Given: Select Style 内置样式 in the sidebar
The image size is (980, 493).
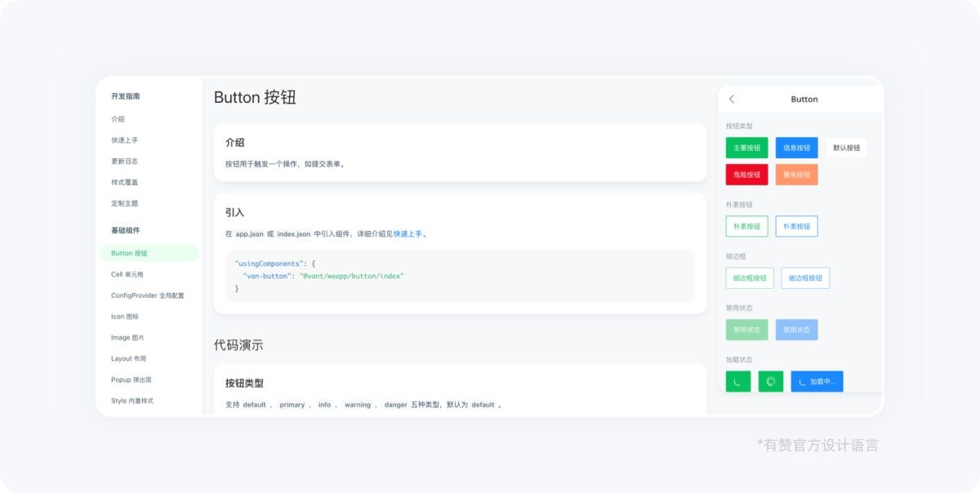Looking at the screenshot, I should pos(132,402).
